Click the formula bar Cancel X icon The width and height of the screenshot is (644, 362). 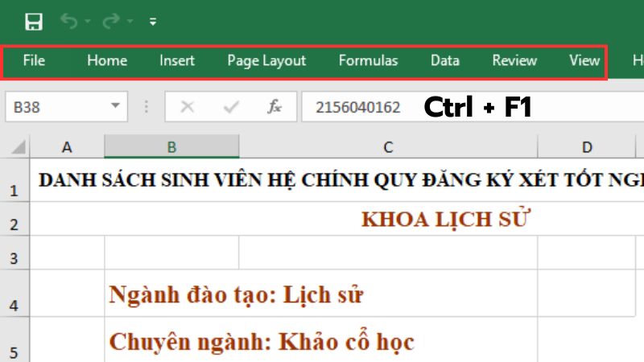click(187, 106)
